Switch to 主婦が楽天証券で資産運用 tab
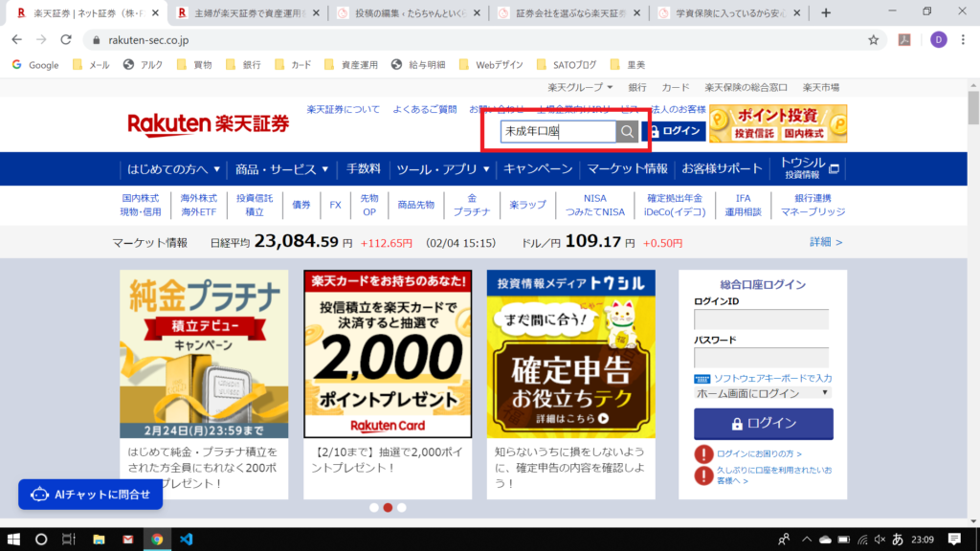 tap(249, 13)
